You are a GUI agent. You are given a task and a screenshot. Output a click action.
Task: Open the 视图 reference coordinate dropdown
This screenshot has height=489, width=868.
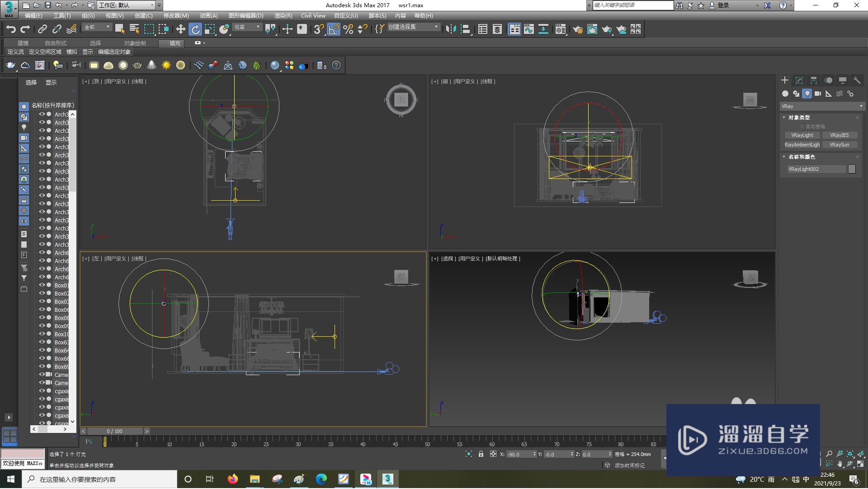[247, 28]
